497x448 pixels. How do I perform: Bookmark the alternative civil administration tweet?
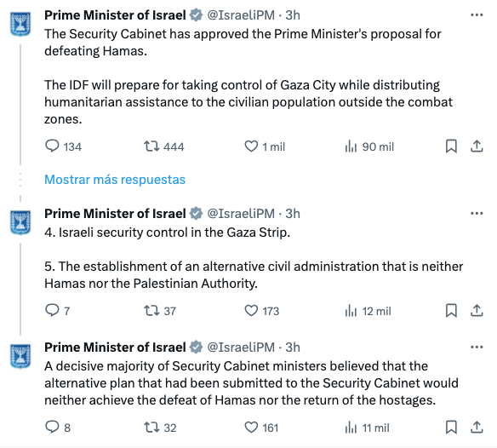451,310
